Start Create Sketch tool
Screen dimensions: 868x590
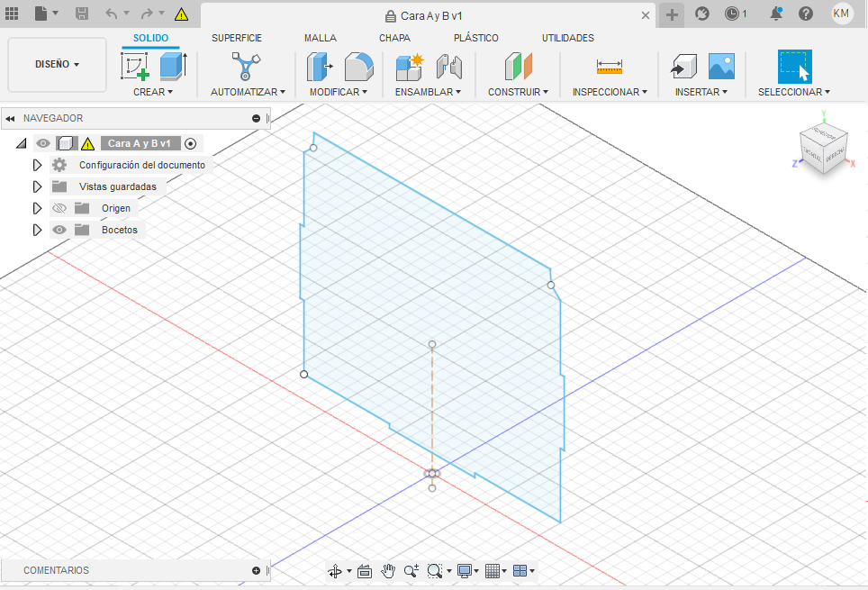tap(135, 67)
